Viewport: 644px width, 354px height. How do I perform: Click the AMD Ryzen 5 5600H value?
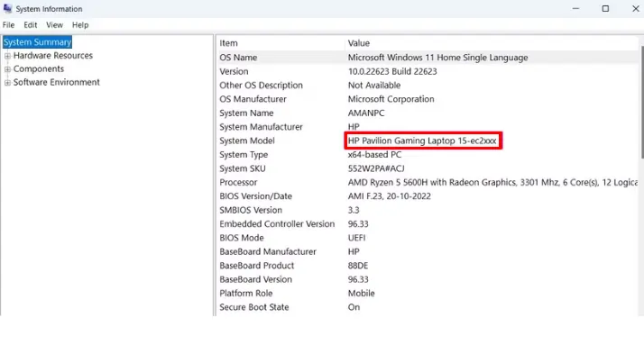click(x=492, y=183)
